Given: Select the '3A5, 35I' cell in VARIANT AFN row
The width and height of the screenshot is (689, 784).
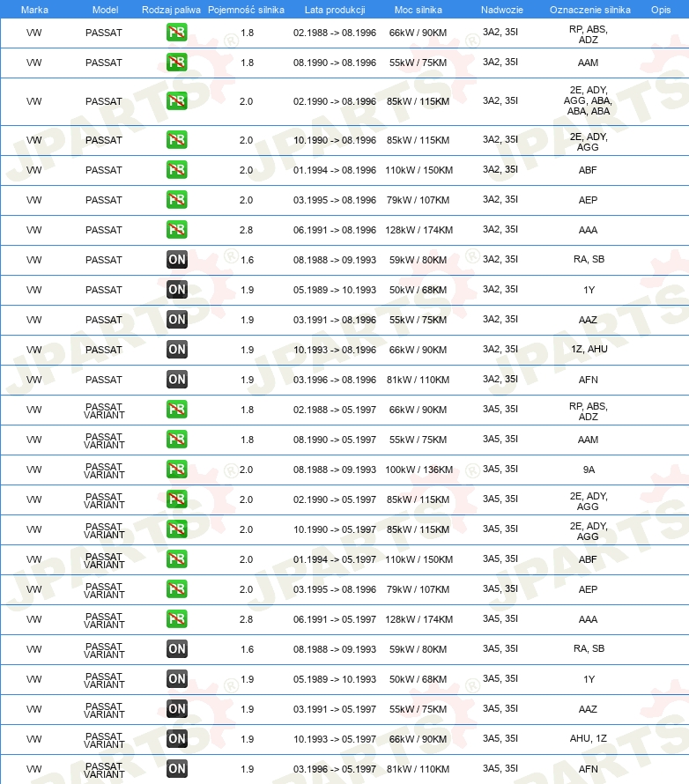Looking at the screenshot, I should pos(500,768).
